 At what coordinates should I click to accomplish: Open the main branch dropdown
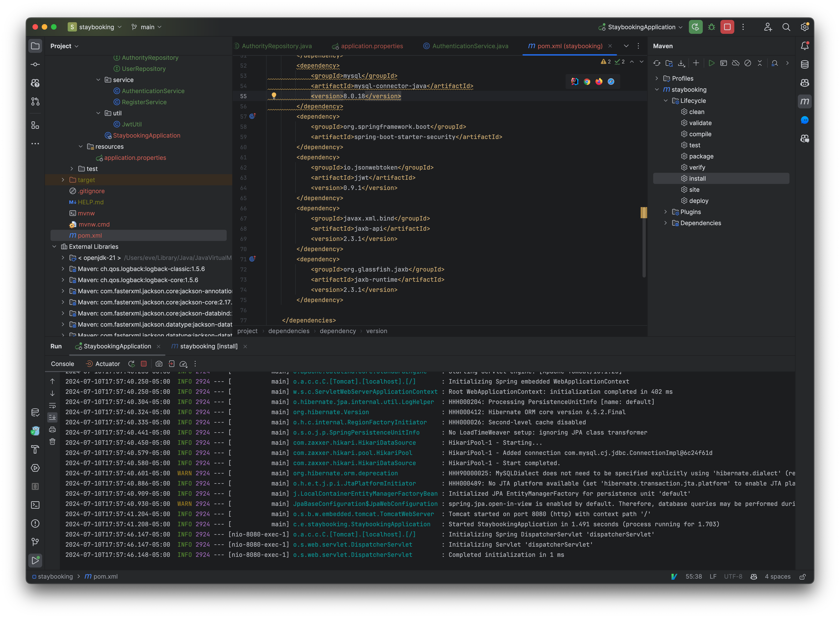point(147,27)
